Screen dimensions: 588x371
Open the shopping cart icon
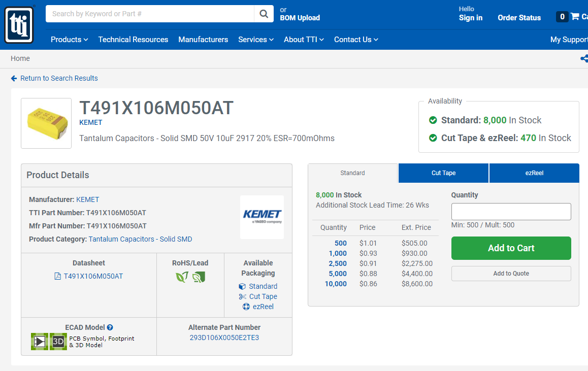coord(575,16)
